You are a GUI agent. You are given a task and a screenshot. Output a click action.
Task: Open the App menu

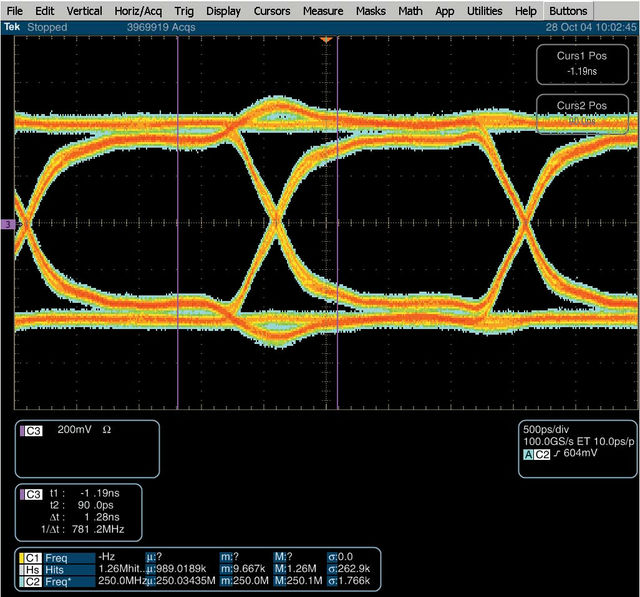click(x=444, y=11)
